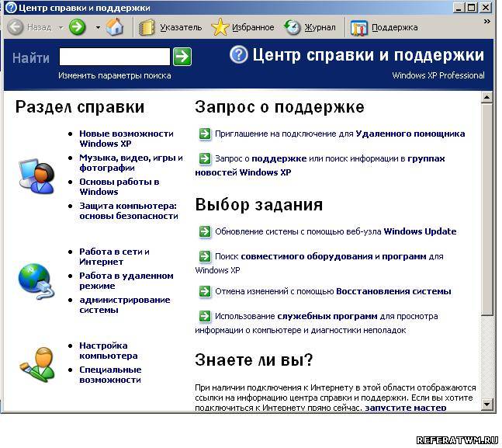Click the scrollbar up arrow

[x=486, y=97]
